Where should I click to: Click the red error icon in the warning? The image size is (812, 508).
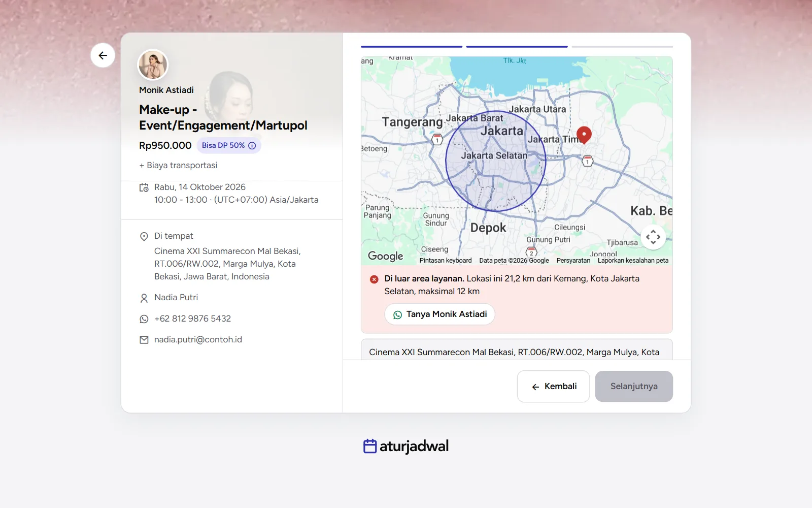(374, 279)
